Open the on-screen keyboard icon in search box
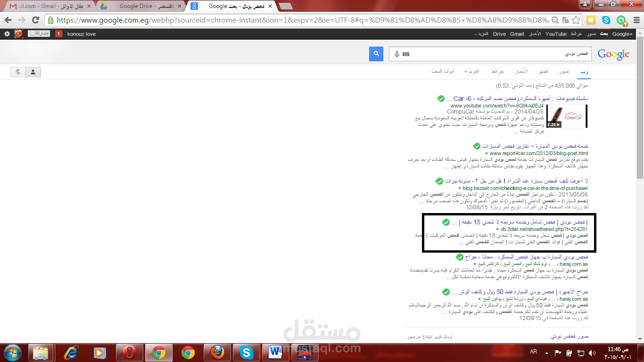 pos(406,54)
